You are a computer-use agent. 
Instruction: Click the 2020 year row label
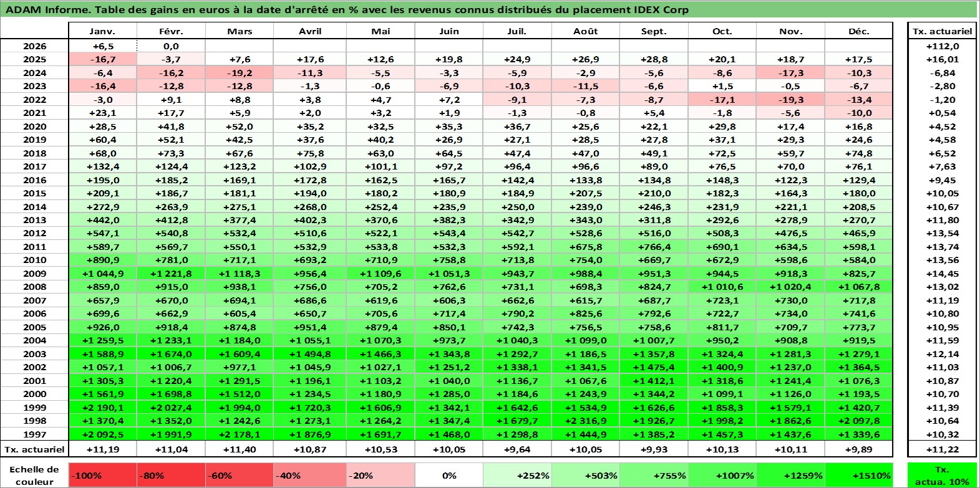pos(34,127)
